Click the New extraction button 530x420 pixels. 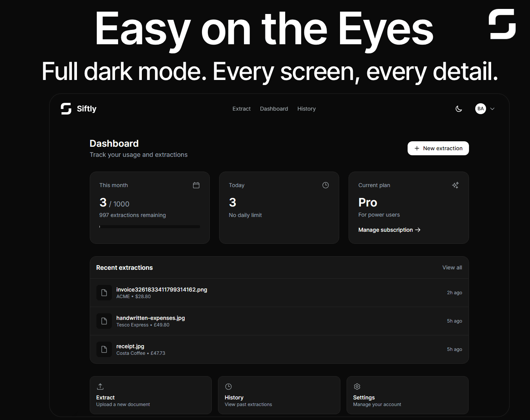coord(438,148)
